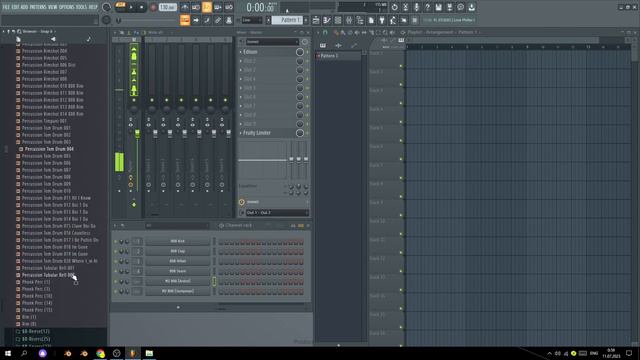Toggle the Fruity Limiter enable knob

click(x=300, y=133)
